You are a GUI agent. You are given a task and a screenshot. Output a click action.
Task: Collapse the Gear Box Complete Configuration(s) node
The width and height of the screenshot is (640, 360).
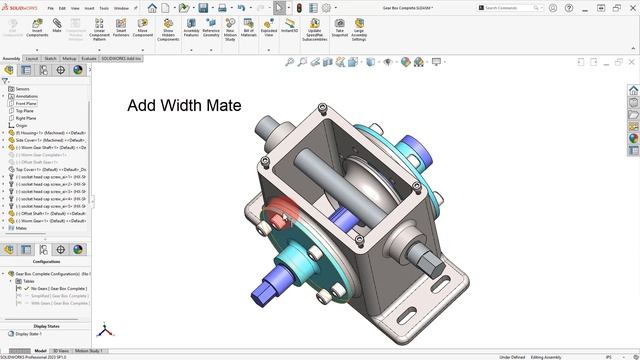[3, 274]
